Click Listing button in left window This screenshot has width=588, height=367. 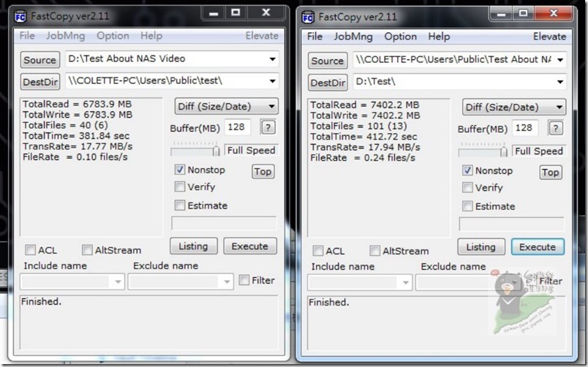click(194, 246)
